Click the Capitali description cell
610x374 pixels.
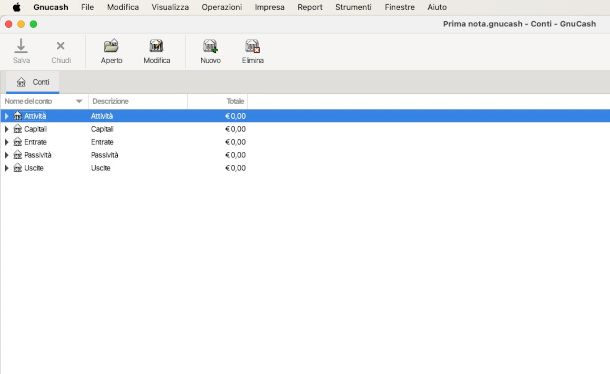pos(102,129)
